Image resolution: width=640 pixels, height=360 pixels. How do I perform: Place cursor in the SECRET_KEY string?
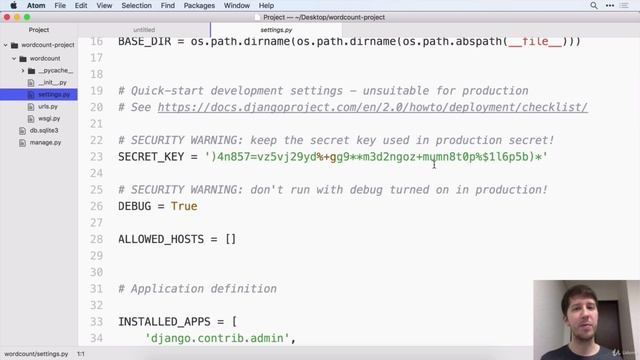376,157
